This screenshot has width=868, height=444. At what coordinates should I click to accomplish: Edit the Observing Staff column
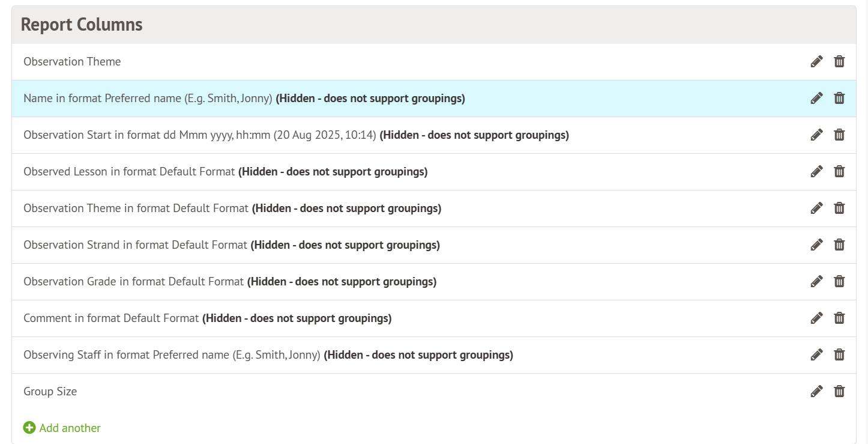(816, 354)
